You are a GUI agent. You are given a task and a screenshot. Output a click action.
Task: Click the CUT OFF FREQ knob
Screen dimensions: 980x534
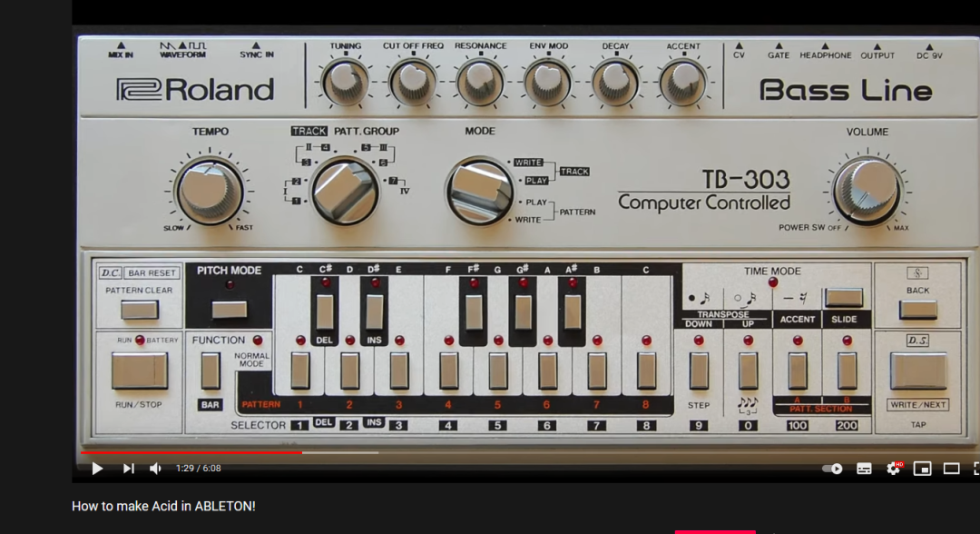[413, 84]
